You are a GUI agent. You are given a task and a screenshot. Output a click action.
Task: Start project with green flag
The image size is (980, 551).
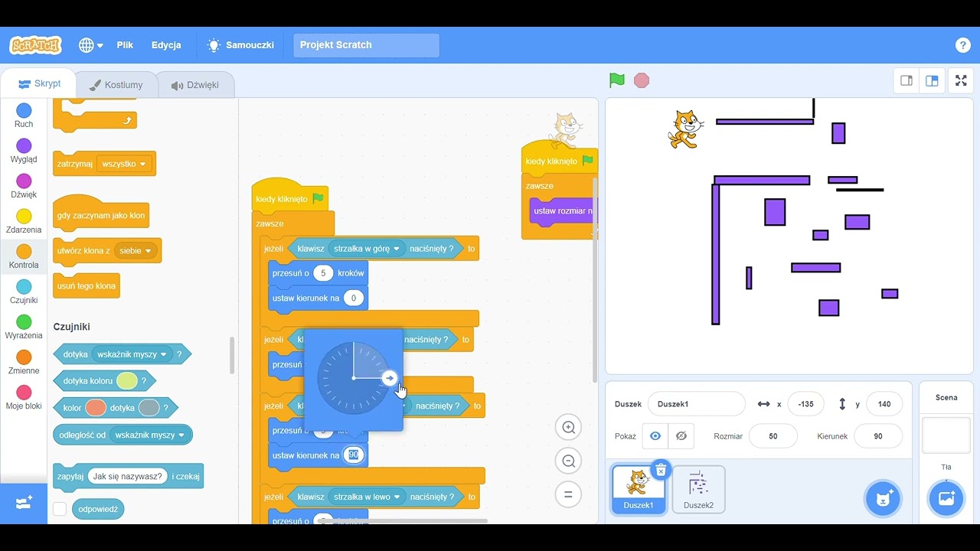pyautogui.click(x=617, y=80)
